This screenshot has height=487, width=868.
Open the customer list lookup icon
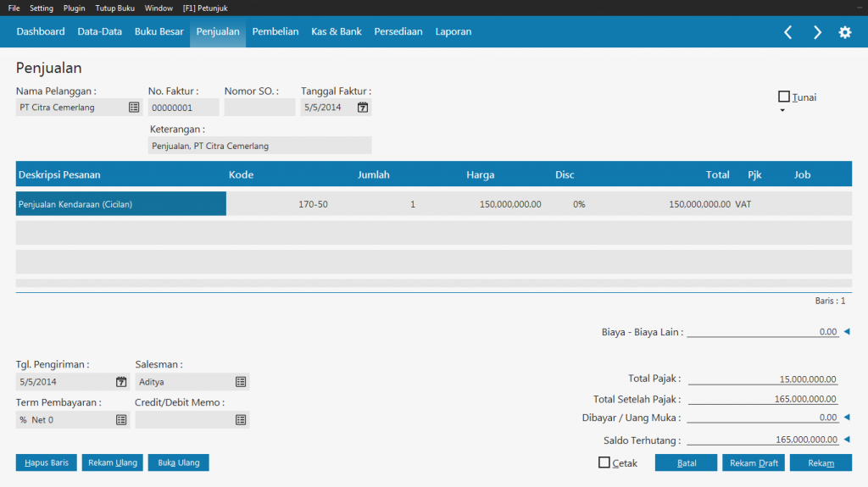pyautogui.click(x=134, y=108)
